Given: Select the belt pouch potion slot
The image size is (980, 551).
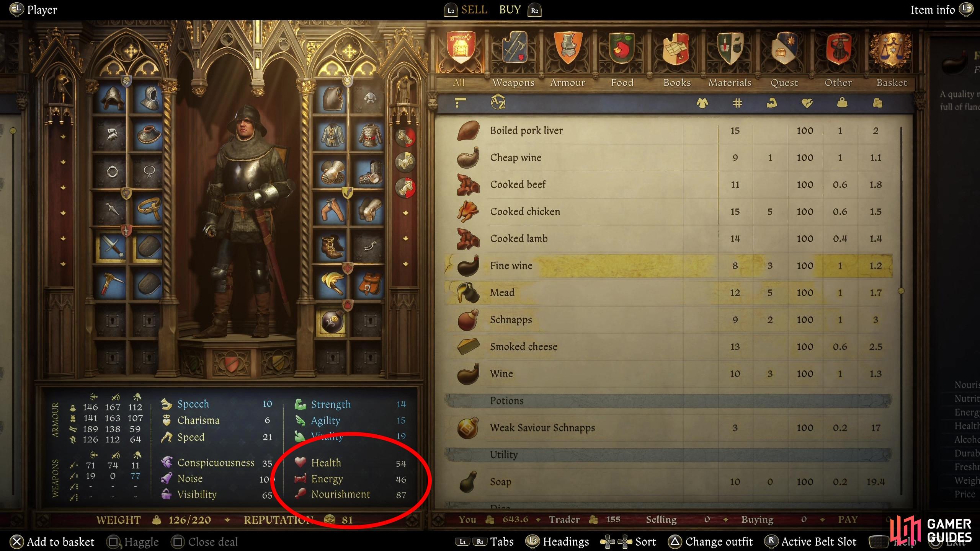Looking at the screenshot, I should point(332,321).
